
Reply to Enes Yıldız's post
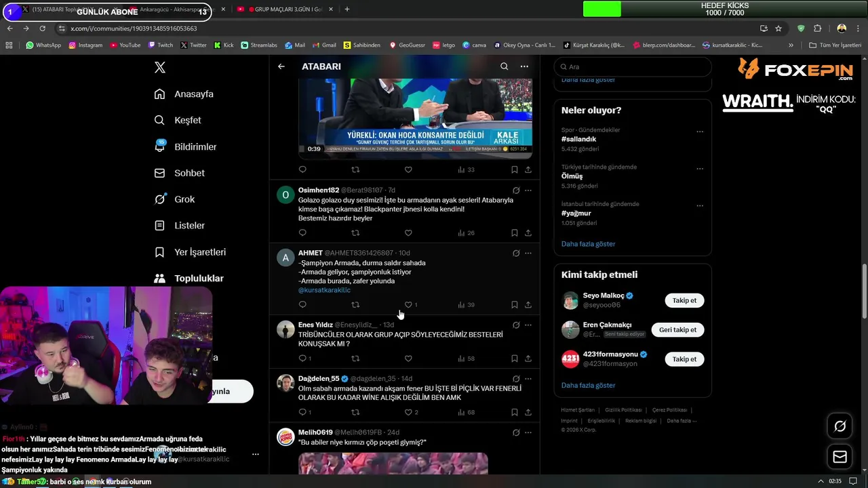[302, 359]
